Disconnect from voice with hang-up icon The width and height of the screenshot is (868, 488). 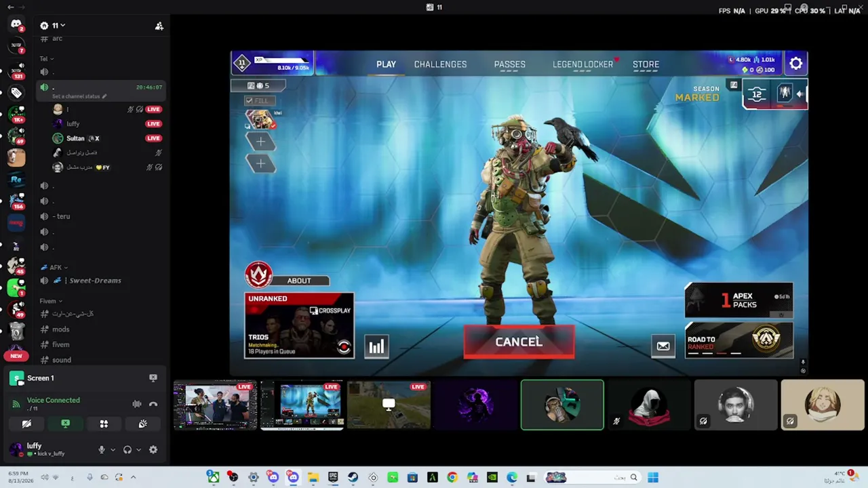click(x=153, y=404)
